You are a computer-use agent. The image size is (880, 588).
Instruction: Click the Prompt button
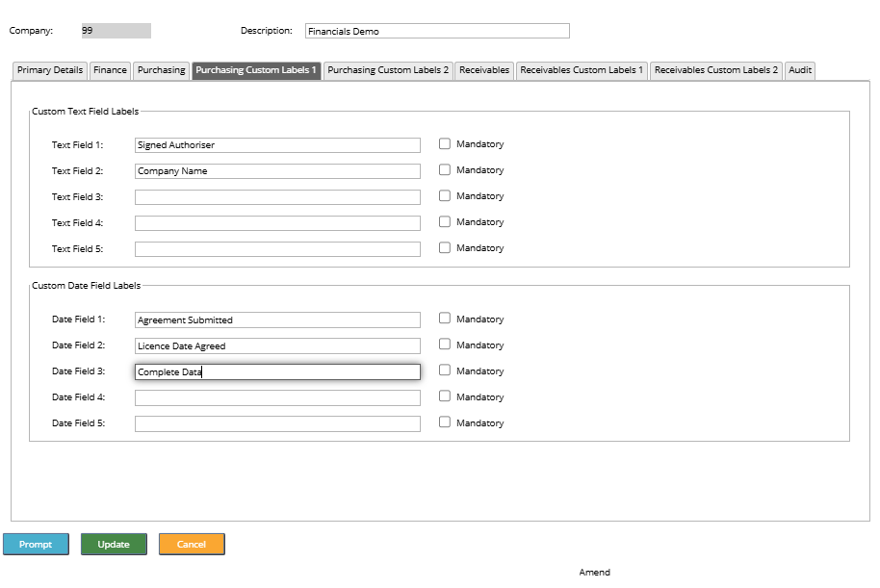(36, 545)
